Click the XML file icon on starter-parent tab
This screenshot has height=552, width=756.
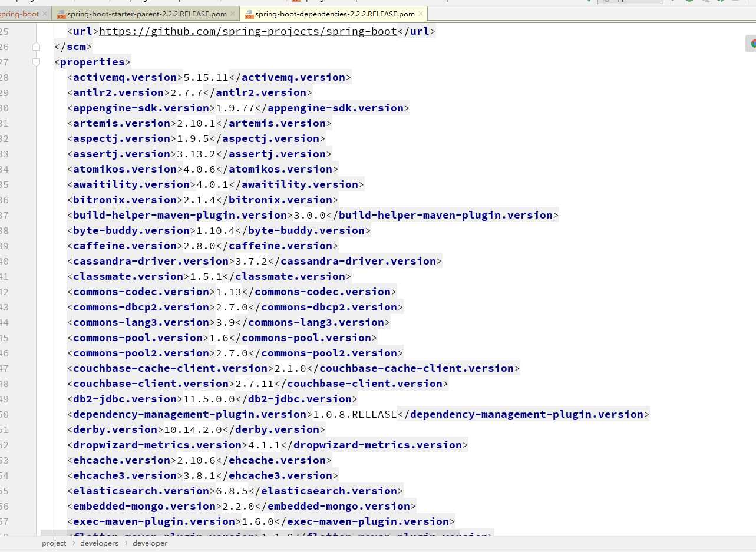pos(61,14)
